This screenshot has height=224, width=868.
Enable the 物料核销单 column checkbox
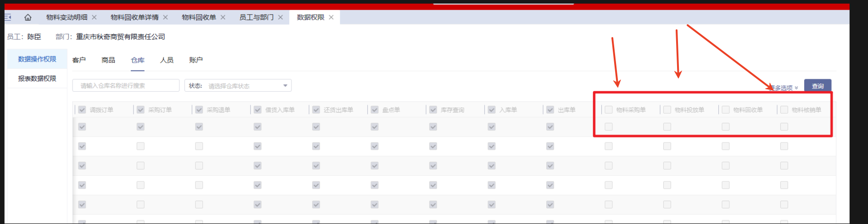[784, 110]
